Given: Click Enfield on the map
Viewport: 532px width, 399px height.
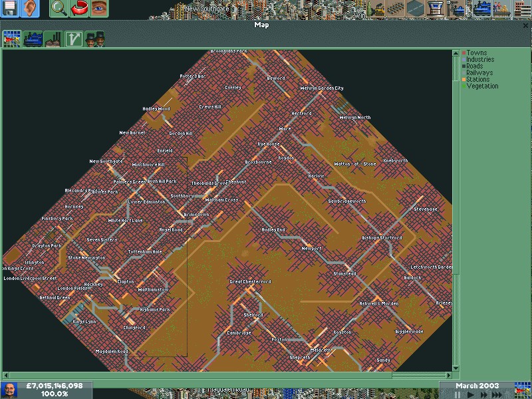Looking at the screenshot, I should tap(165, 151).
